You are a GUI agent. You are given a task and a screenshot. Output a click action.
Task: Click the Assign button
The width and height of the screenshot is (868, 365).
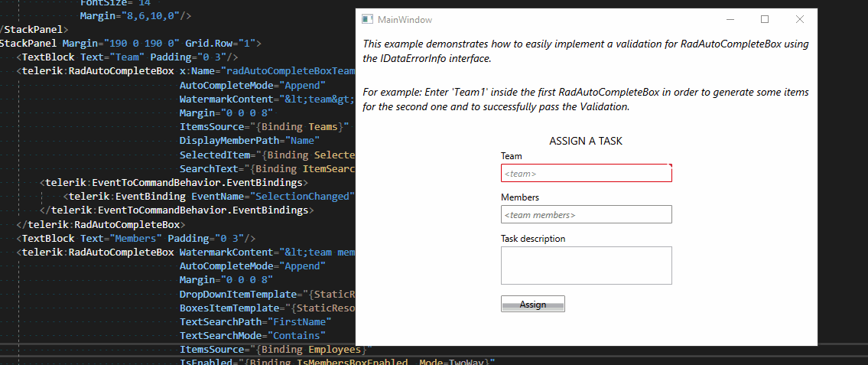[532, 304]
